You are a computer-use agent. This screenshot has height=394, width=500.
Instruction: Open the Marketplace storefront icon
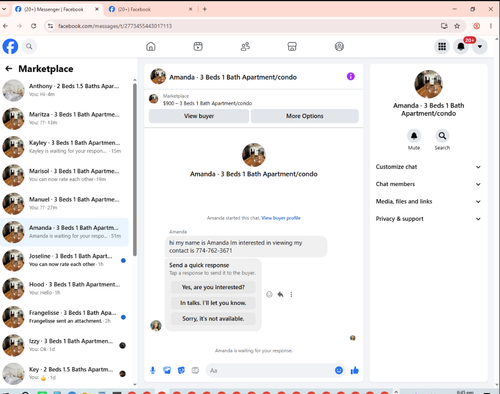[292, 46]
